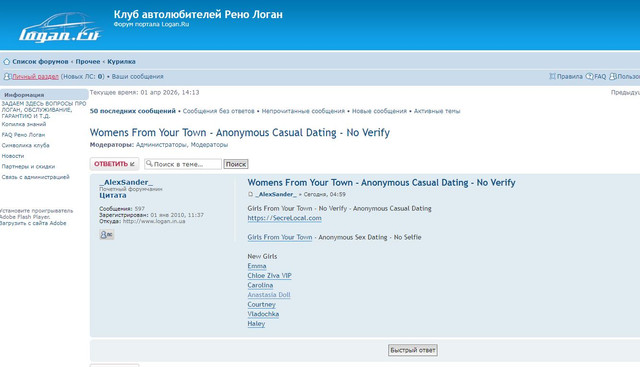The width and height of the screenshot is (640, 367).
Task: Open Chloe Ziva VIP link
Action: pos(269,276)
